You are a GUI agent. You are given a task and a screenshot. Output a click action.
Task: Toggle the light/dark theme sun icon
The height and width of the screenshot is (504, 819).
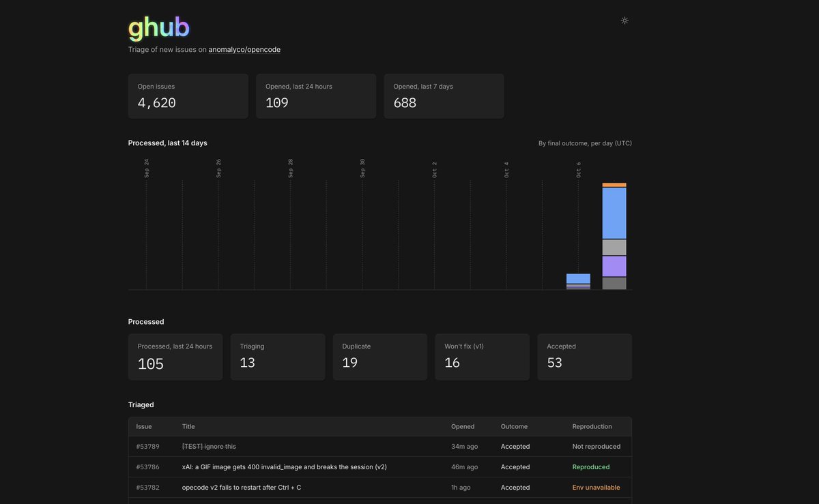pyautogui.click(x=624, y=20)
